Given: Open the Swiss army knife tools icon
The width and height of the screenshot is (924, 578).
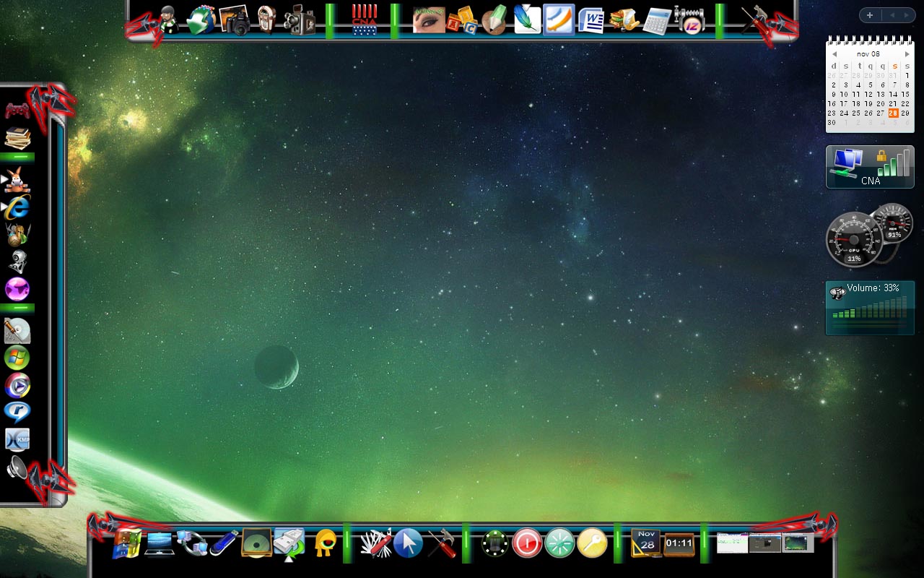Looking at the screenshot, I should click(x=376, y=543).
